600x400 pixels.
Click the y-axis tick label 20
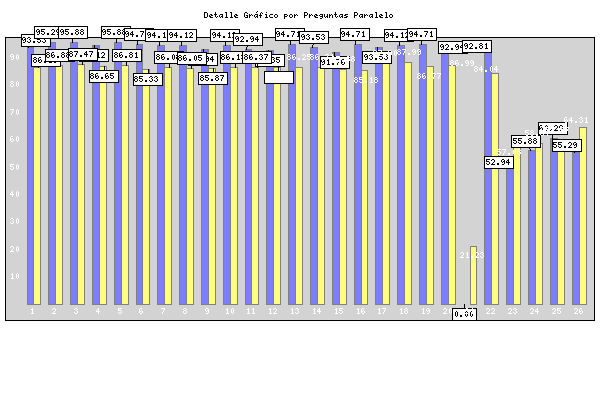[15, 249]
